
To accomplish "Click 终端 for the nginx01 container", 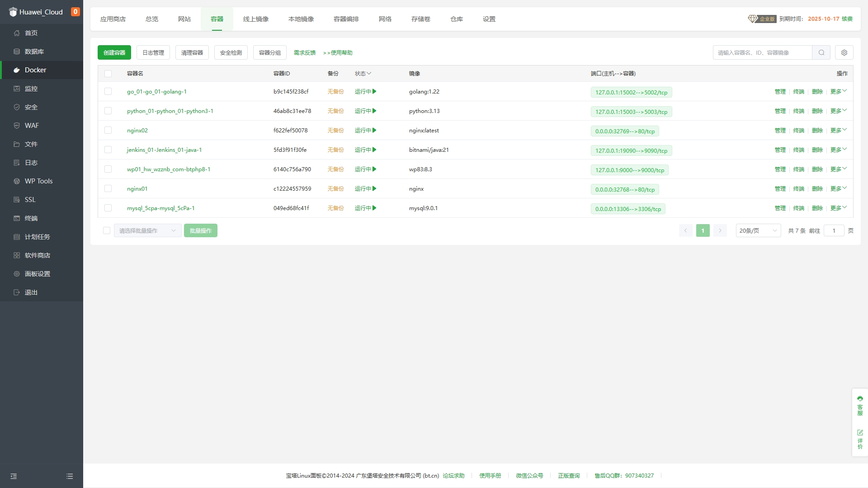I will [x=799, y=188].
